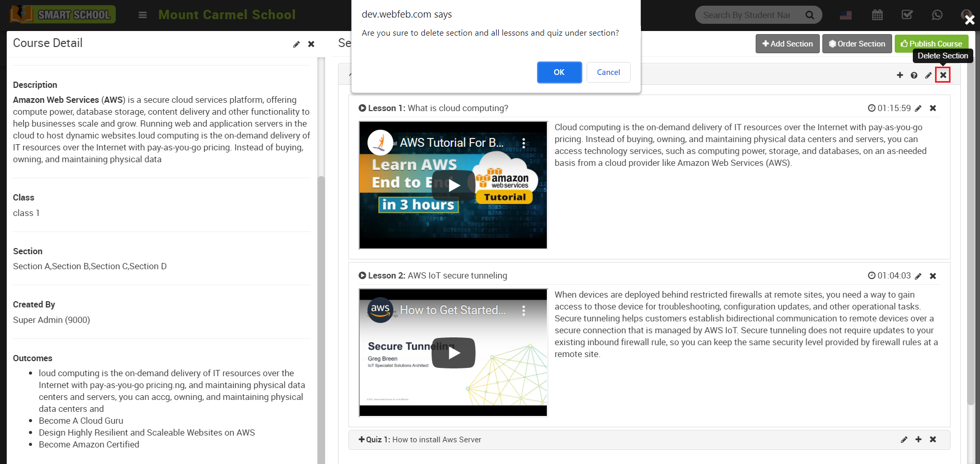Open the US flag language selector

coord(846,15)
